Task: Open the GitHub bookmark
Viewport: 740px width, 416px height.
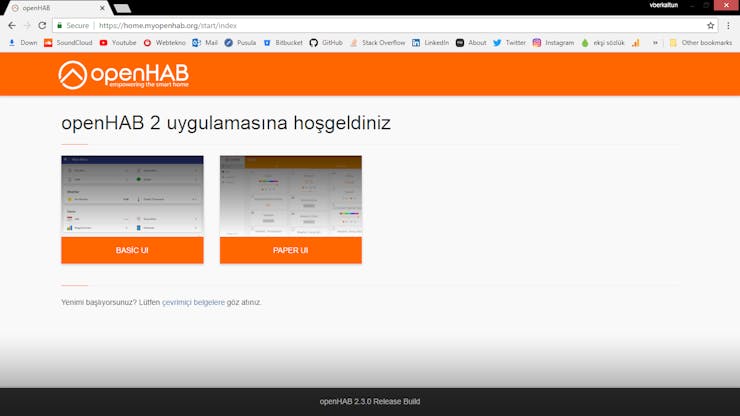Action: [x=326, y=42]
